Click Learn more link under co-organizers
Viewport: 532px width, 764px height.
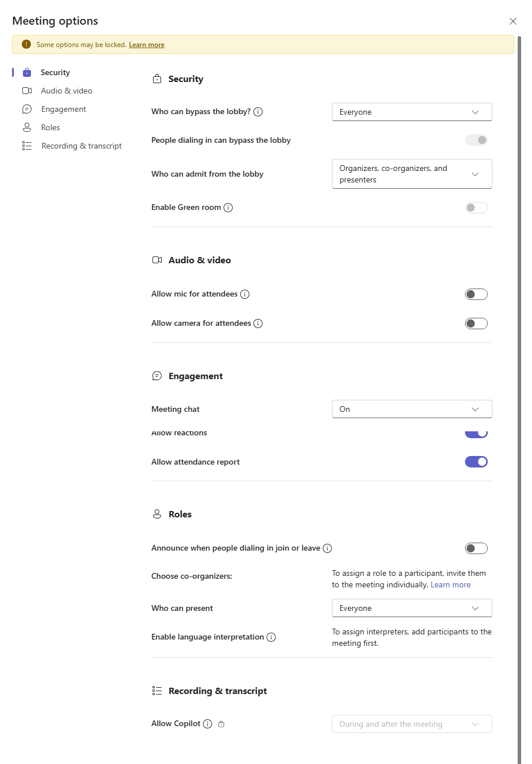point(451,584)
